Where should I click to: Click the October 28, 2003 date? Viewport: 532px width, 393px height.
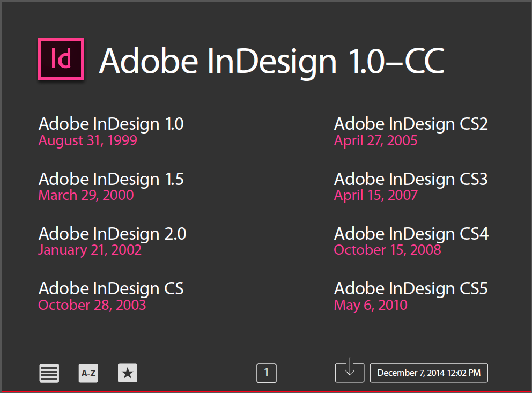(92, 305)
